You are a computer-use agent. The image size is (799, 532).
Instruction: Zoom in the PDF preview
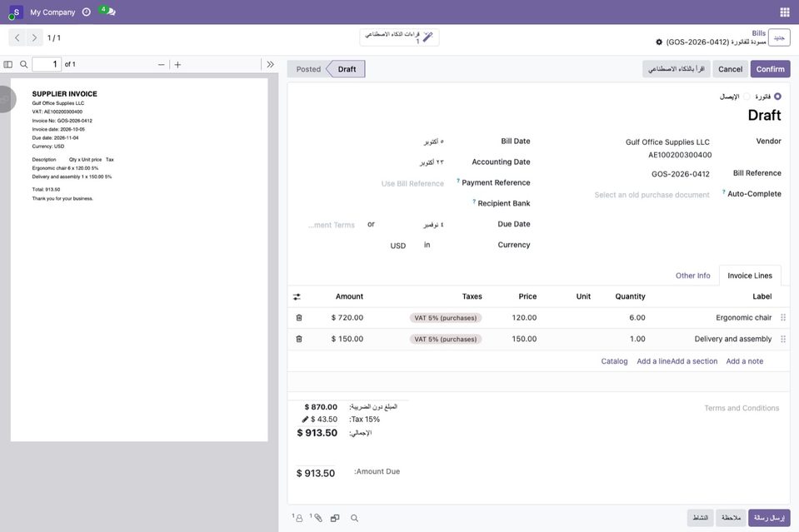pos(177,65)
